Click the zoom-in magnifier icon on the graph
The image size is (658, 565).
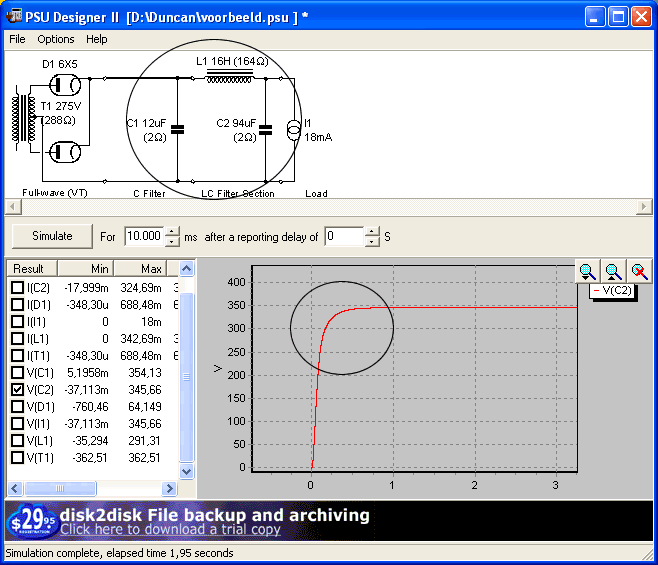click(x=587, y=270)
